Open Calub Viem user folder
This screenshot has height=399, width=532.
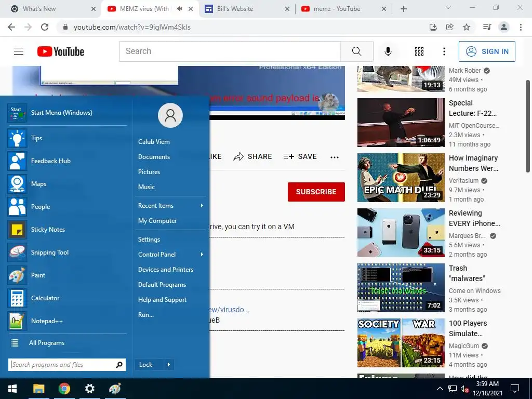[x=154, y=142]
